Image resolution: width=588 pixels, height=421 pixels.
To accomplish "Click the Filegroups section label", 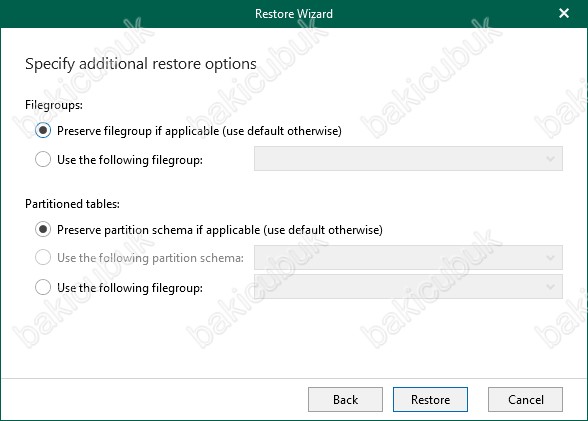I will coord(54,105).
